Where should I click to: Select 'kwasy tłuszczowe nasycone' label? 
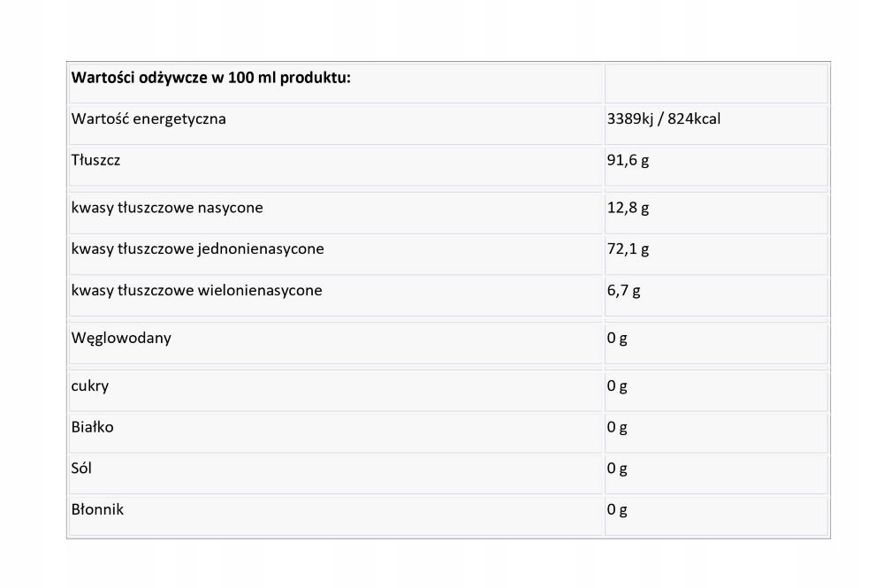coord(167,208)
